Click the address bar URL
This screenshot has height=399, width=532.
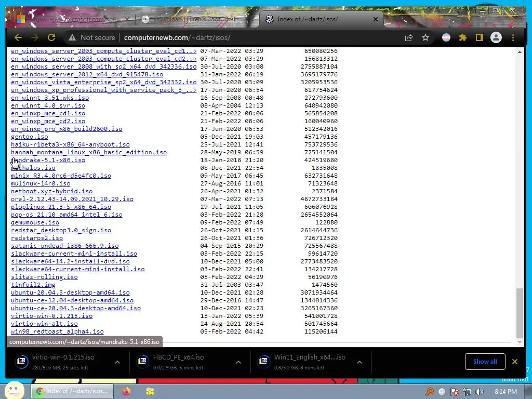coord(177,37)
